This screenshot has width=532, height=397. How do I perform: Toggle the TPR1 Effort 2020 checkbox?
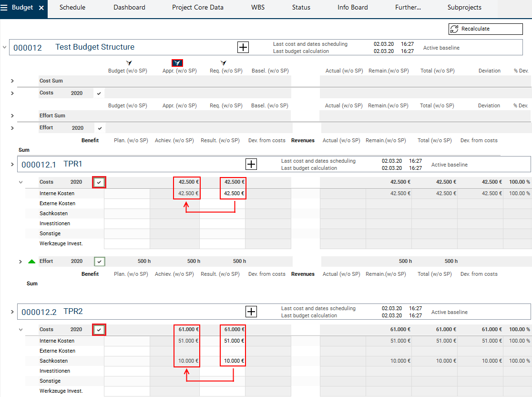point(100,261)
